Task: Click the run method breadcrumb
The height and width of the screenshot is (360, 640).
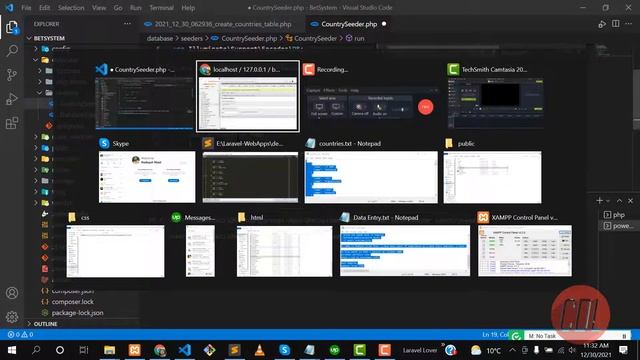Action: point(355,38)
